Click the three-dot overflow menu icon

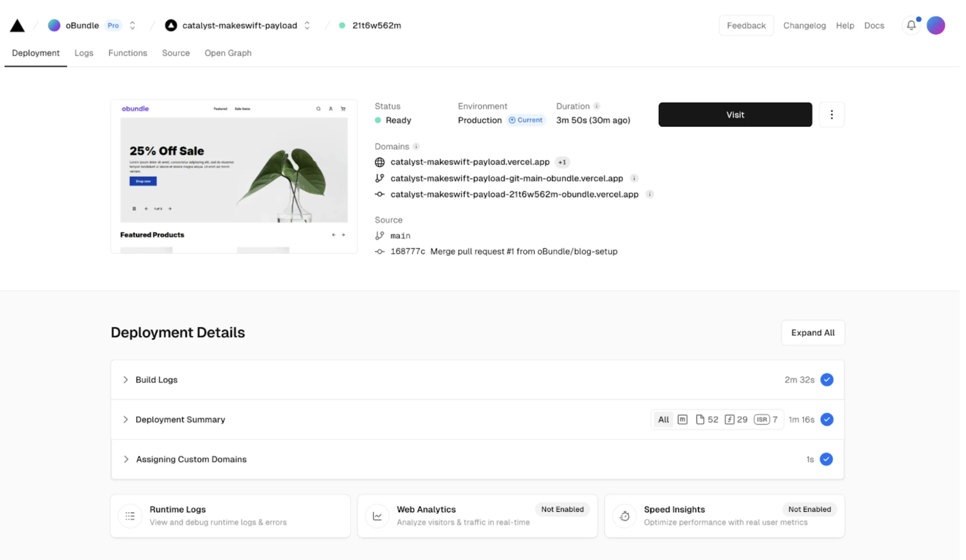[x=831, y=114]
